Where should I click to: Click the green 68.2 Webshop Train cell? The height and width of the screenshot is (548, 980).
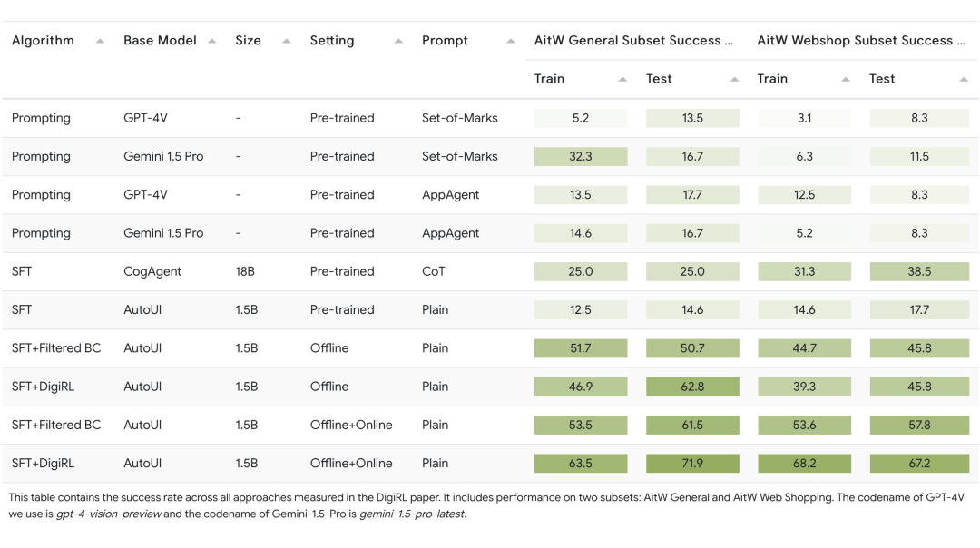[804, 464]
